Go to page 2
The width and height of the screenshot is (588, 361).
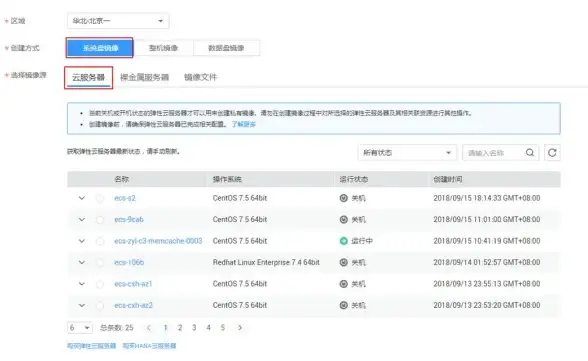pos(180,328)
